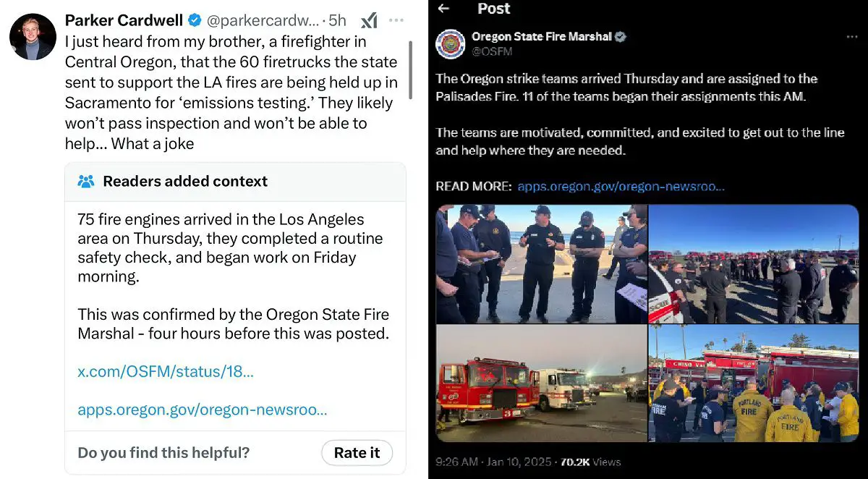Click the back arrow beside Post
The width and height of the screenshot is (868, 479).
point(444,9)
